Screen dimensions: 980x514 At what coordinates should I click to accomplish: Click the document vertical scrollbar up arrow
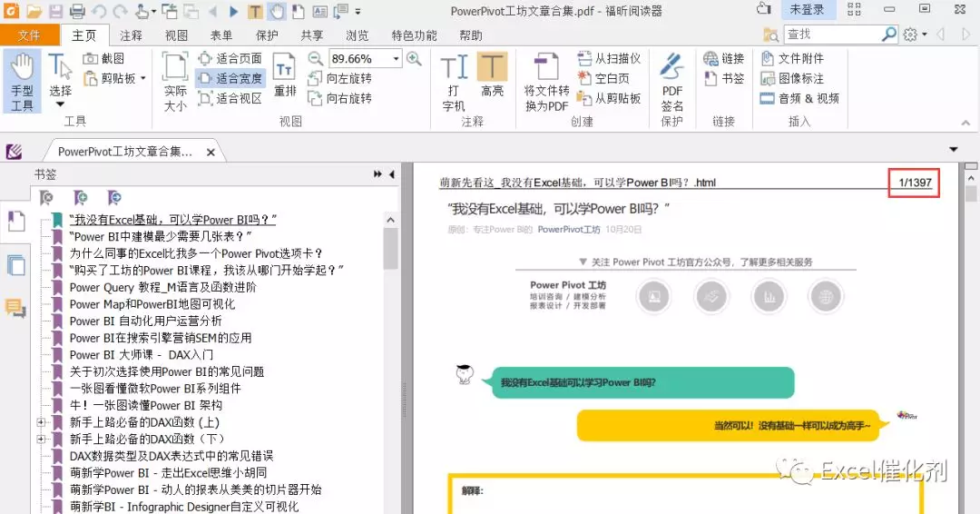(x=971, y=178)
